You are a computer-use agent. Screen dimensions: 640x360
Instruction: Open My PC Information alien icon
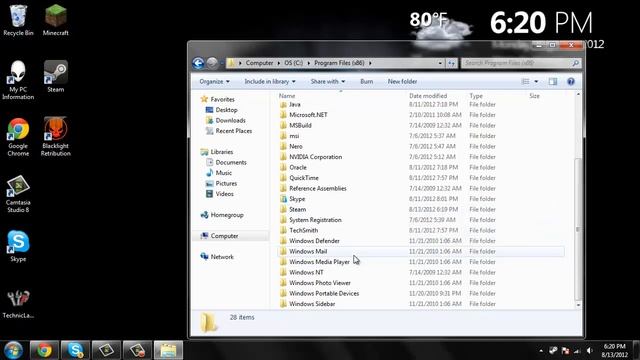[18, 80]
